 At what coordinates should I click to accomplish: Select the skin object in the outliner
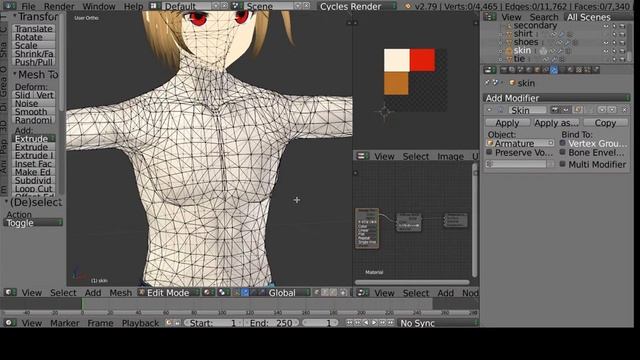coord(522,51)
